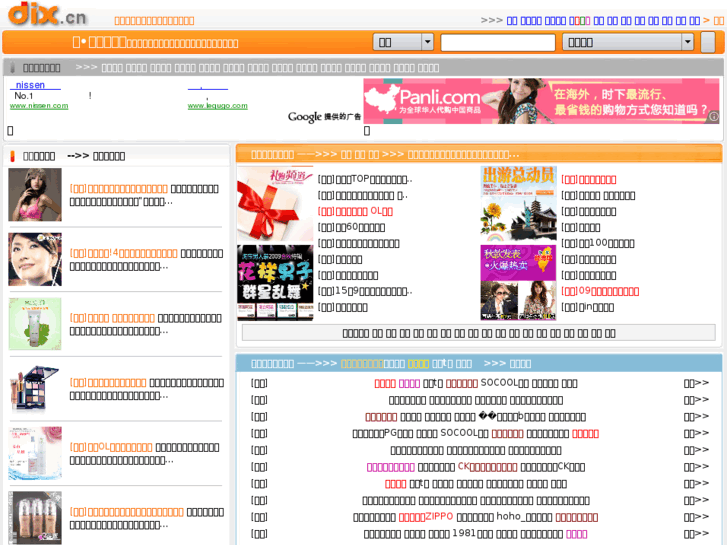
Task: Click the search text input field
Action: 497,42
